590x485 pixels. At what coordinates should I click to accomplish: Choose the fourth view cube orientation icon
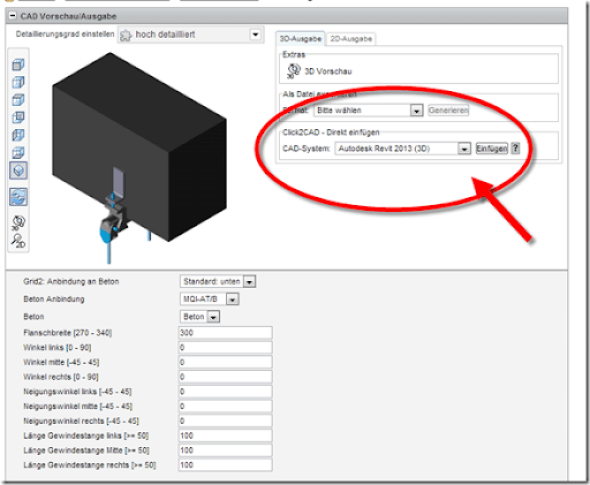[x=18, y=117]
